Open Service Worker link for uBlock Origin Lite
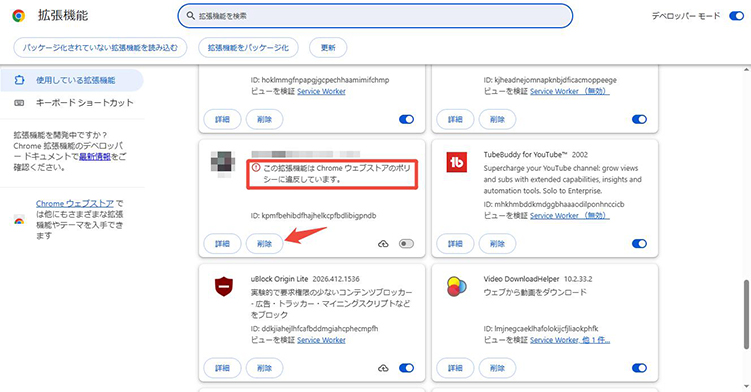The width and height of the screenshot is (751, 392). click(x=321, y=340)
